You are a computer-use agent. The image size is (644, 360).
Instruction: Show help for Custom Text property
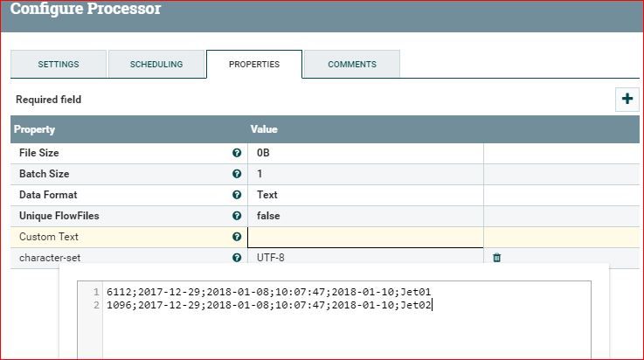237,237
